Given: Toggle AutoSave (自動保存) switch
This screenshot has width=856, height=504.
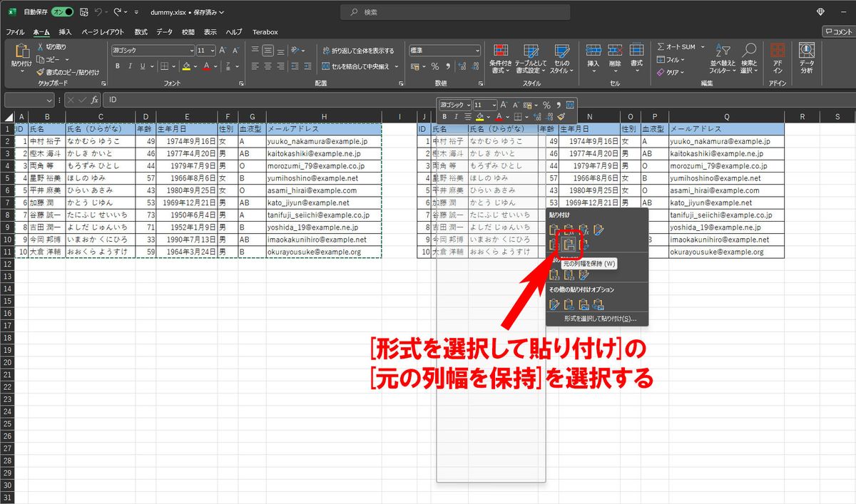Looking at the screenshot, I should click(63, 12).
